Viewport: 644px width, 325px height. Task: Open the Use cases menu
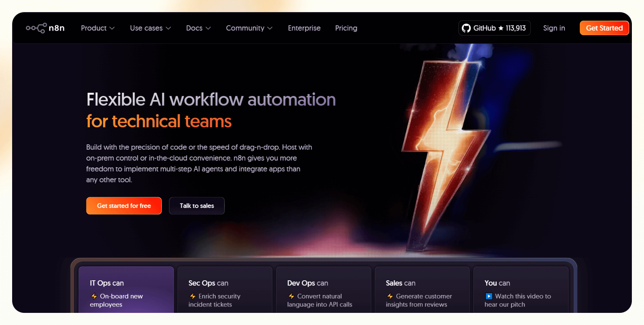point(151,28)
